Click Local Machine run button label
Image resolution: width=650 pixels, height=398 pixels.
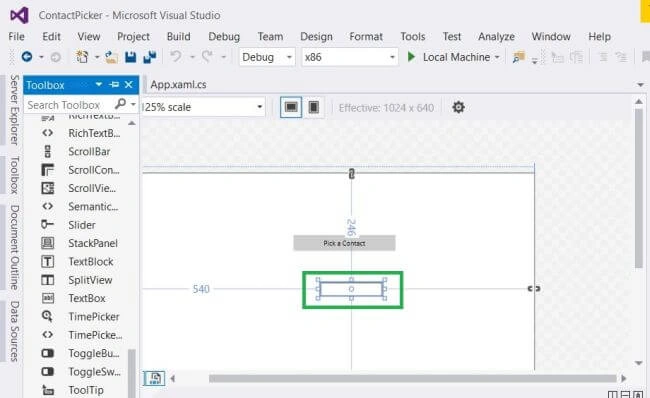tap(456, 57)
